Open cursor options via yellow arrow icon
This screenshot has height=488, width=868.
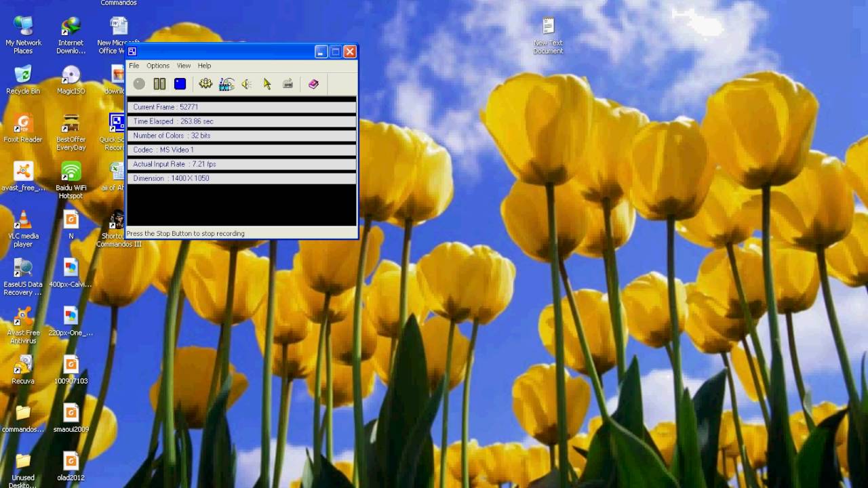pyautogui.click(x=267, y=84)
